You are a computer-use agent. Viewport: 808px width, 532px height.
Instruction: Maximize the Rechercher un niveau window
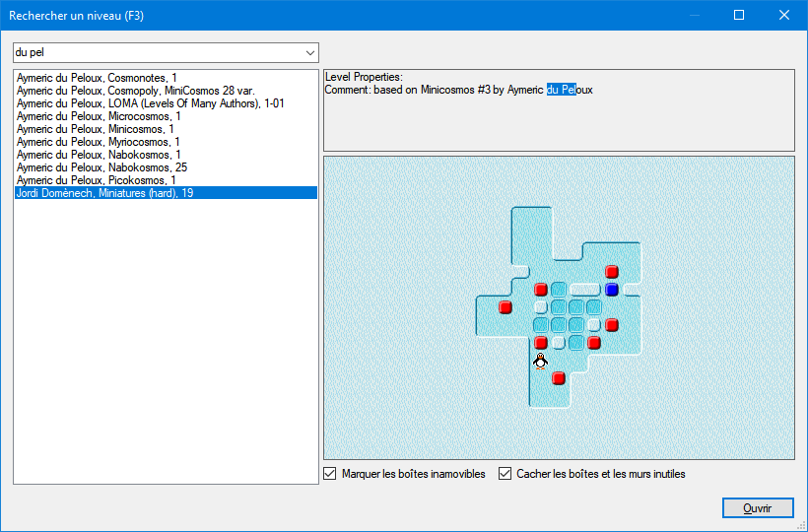click(x=739, y=15)
